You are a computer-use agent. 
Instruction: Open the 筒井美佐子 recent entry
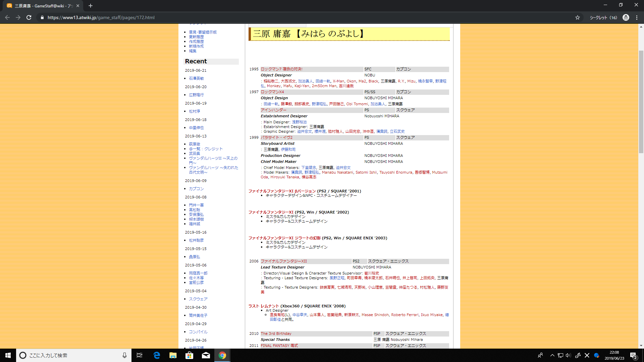(198, 315)
